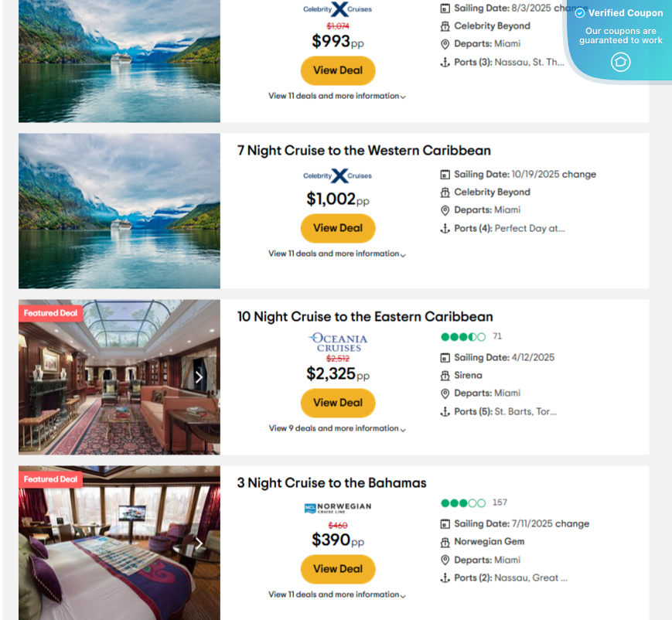Expand "View 11 deals" under the Bahamas cruise
Viewport: 672px width, 620px height.
pyautogui.click(x=338, y=594)
